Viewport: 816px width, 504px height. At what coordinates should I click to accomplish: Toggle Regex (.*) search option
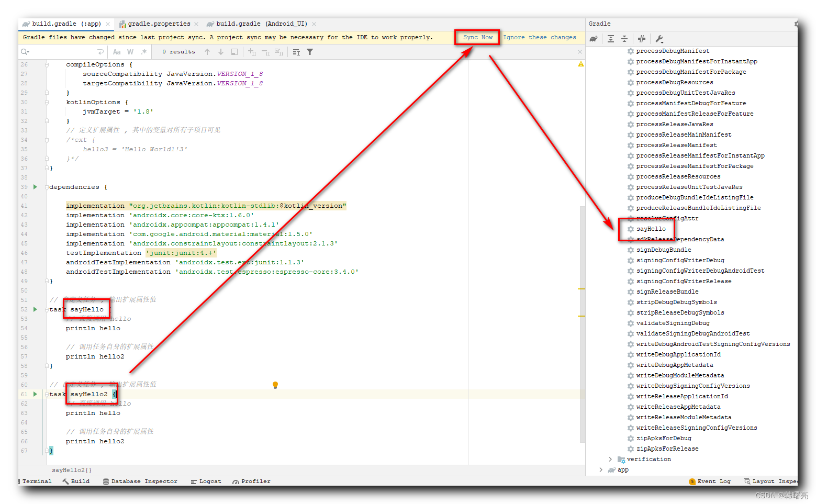tap(144, 52)
